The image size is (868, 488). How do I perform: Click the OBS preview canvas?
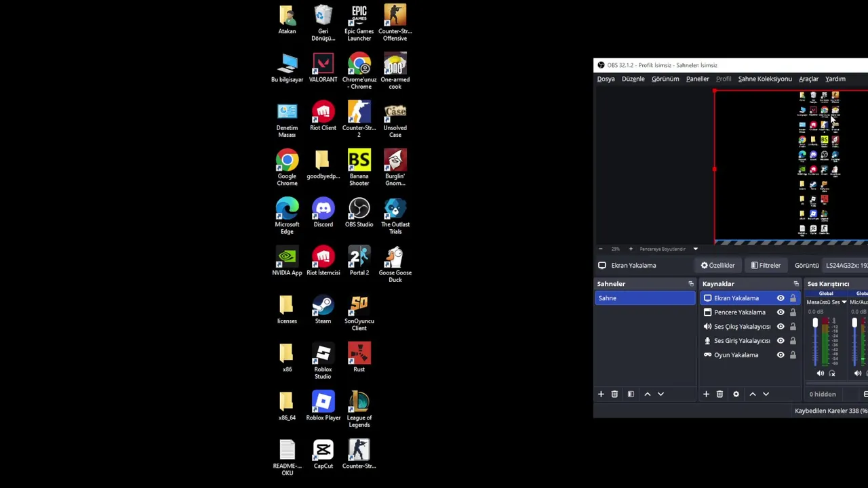click(791, 166)
